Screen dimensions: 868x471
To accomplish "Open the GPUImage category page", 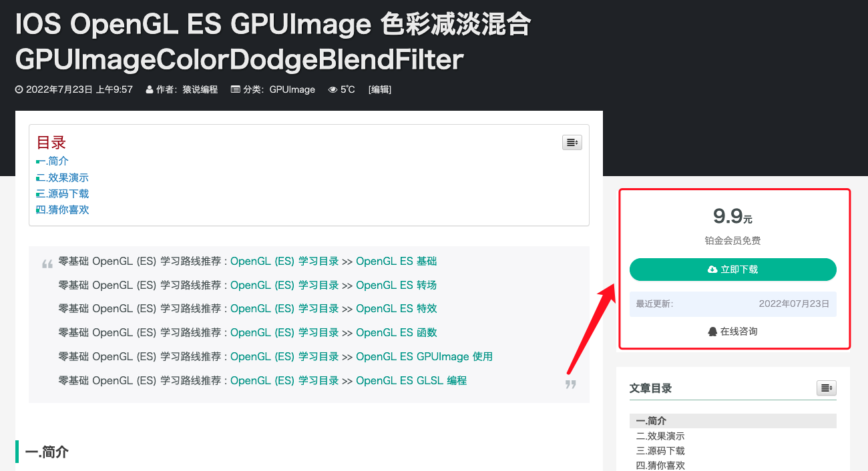I will (292, 89).
